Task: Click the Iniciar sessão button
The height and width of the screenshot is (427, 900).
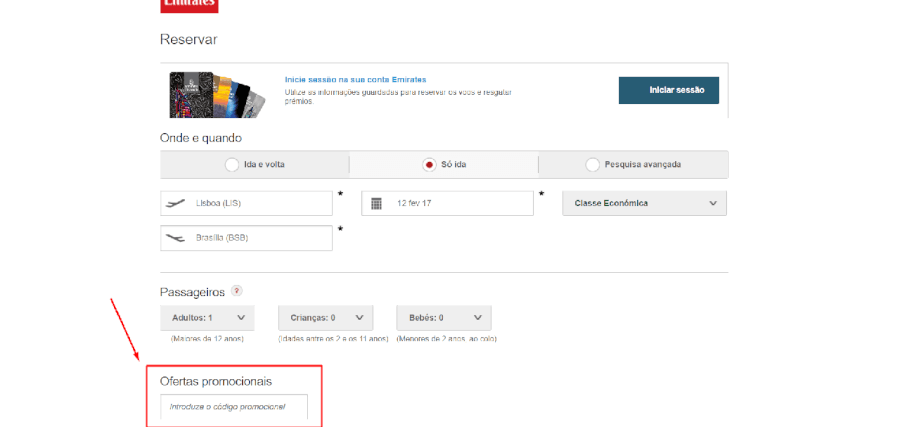Action: (x=669, y=90)
